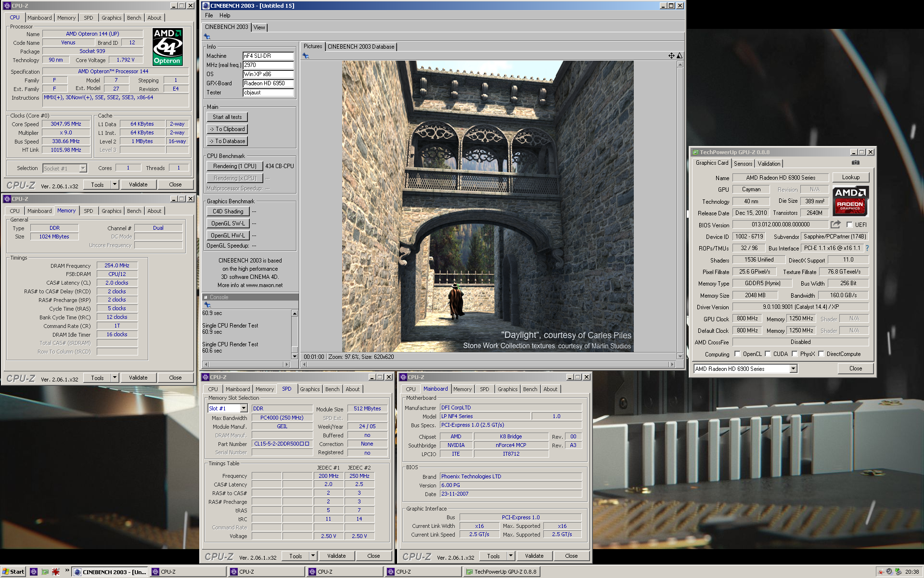The image size is (924, 578).
Task: Click picture panel vertical scrollbar up arrow
Action: (680, 65)
